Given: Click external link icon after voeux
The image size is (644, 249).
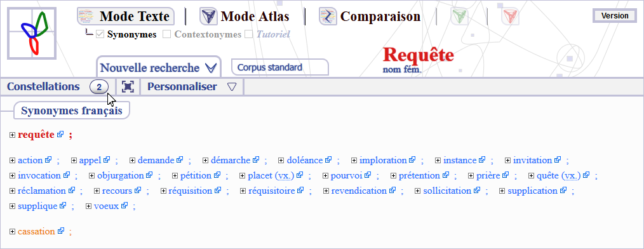Looking at the screenshot, I should point(124,206).
